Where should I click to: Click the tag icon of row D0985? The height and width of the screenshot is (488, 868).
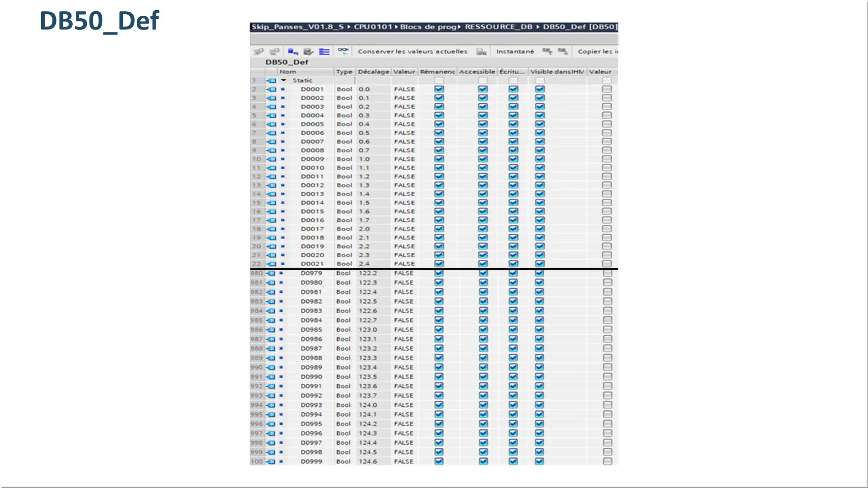[271, 330]
